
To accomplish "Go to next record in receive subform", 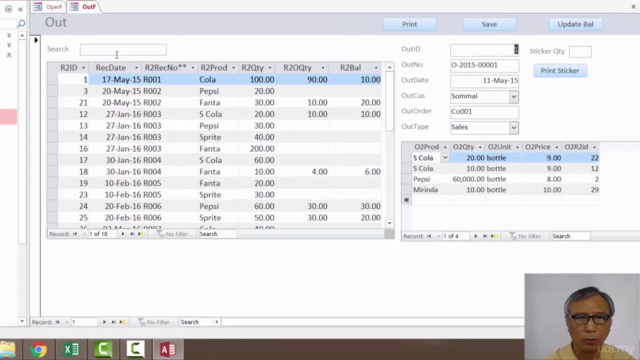I will point(122,234).
